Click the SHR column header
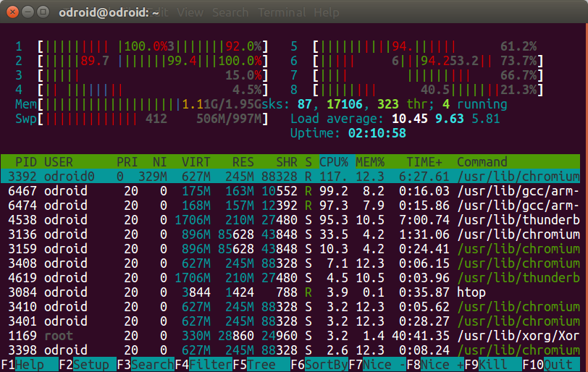This screenshot has height=372, width=588. [x=287, y=162]
